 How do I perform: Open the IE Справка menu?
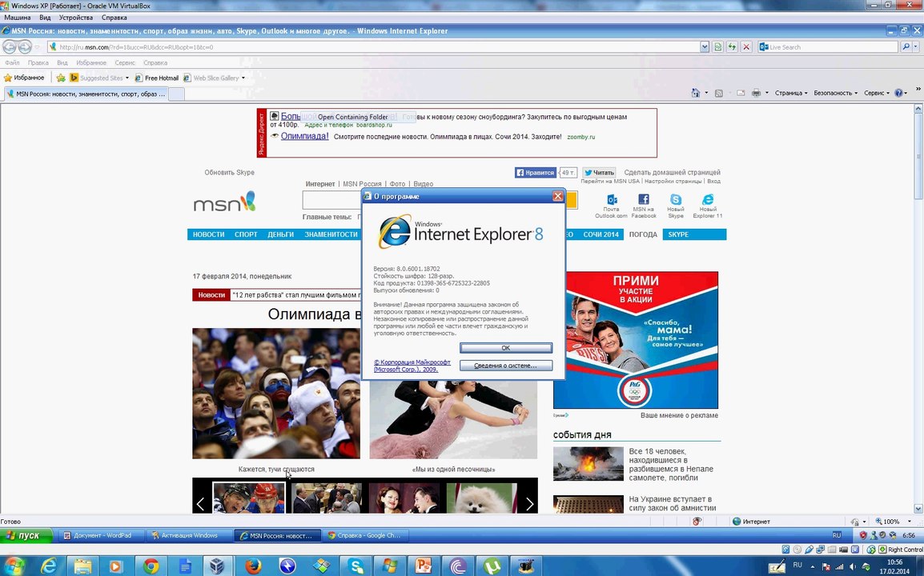click(155, 62)
